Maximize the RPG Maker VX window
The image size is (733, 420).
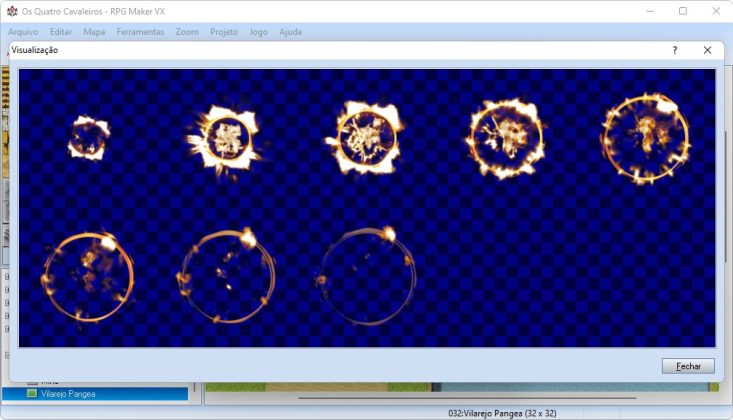(x=683, y=11)
